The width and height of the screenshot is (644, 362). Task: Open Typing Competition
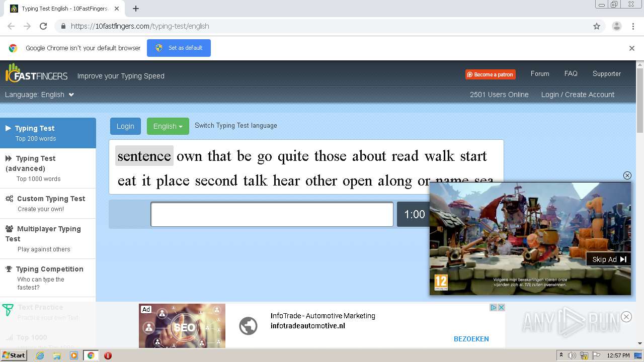[48, 278]
